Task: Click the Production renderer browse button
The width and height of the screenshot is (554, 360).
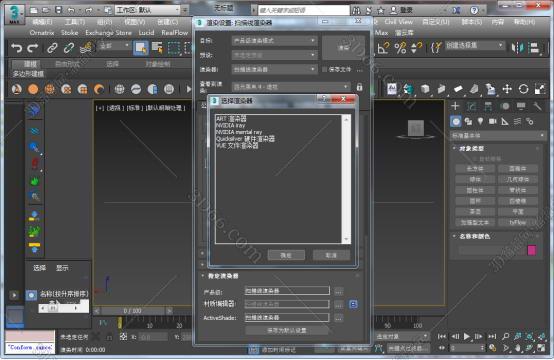Action: 338,291
